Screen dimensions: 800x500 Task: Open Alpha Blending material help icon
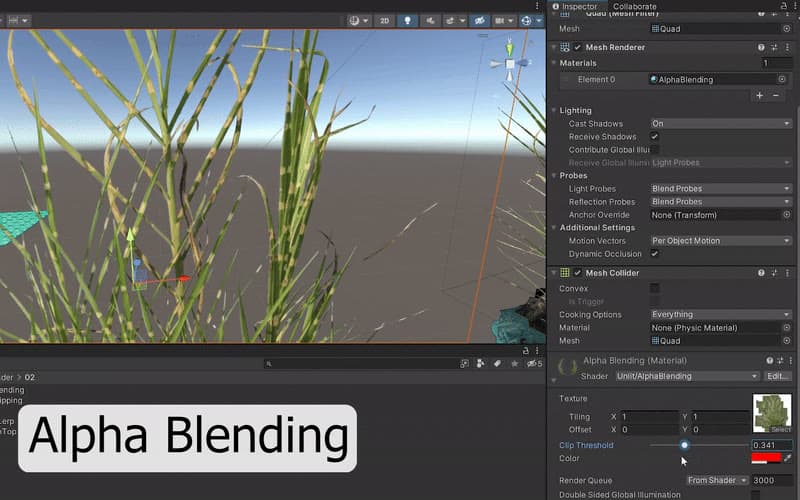[x=769, y=360]
